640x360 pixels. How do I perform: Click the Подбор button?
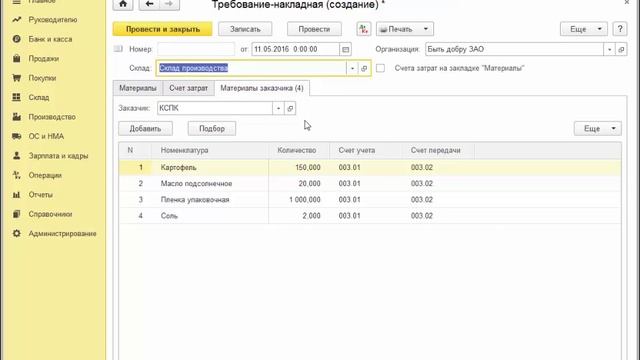coord(212,129)
